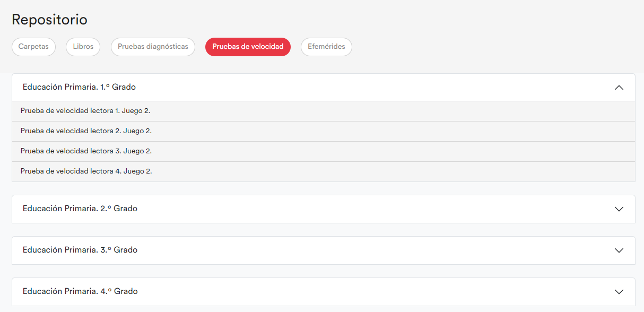This screenshot has height=312, width=644.
Task: Switch to the Carpetas tab
Action: point(33,47)
